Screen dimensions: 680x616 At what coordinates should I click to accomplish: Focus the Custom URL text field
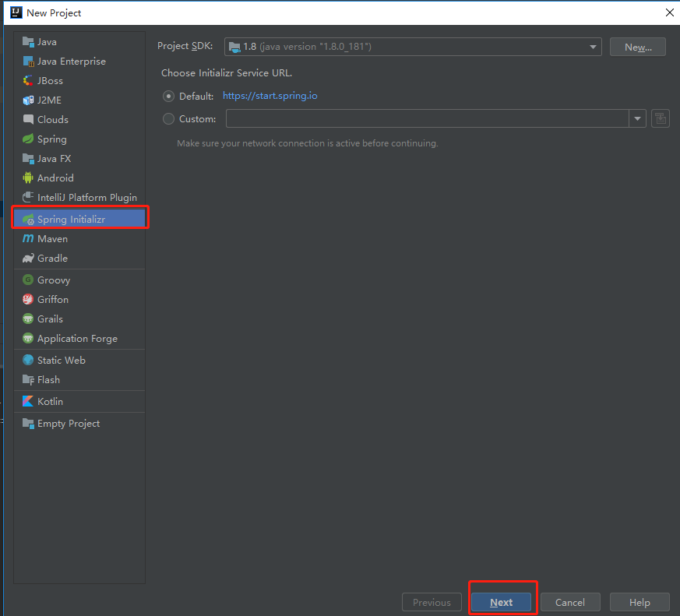(x=427, y=119)
